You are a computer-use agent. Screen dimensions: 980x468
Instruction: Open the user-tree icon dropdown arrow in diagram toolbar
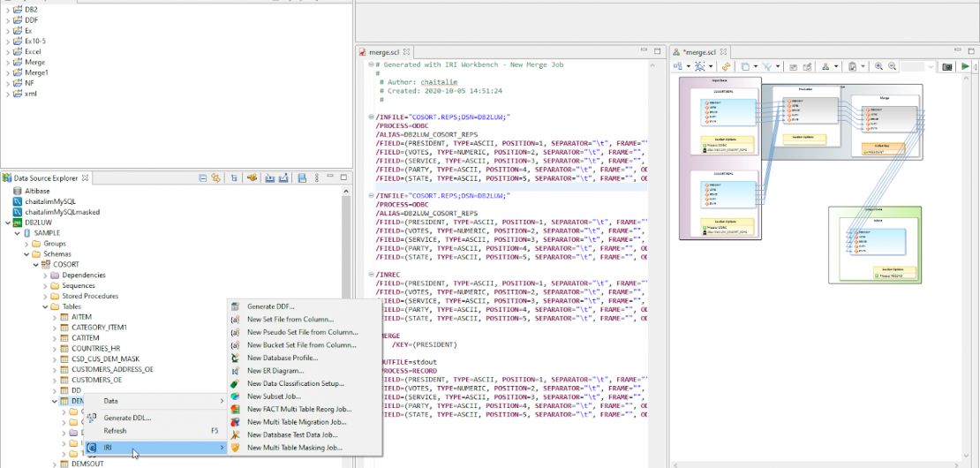(x=836, y=66)
